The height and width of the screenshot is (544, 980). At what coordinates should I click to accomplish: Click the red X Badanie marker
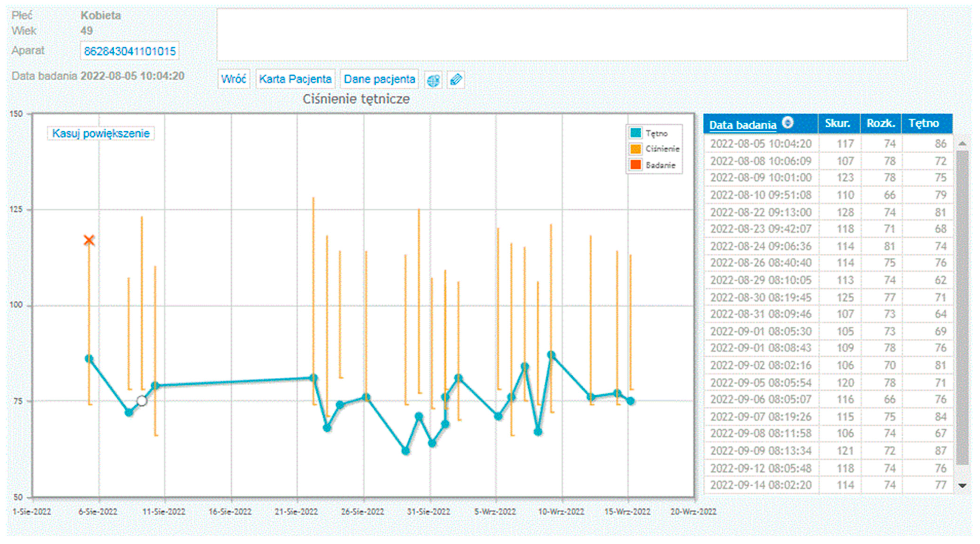point(89,240)
